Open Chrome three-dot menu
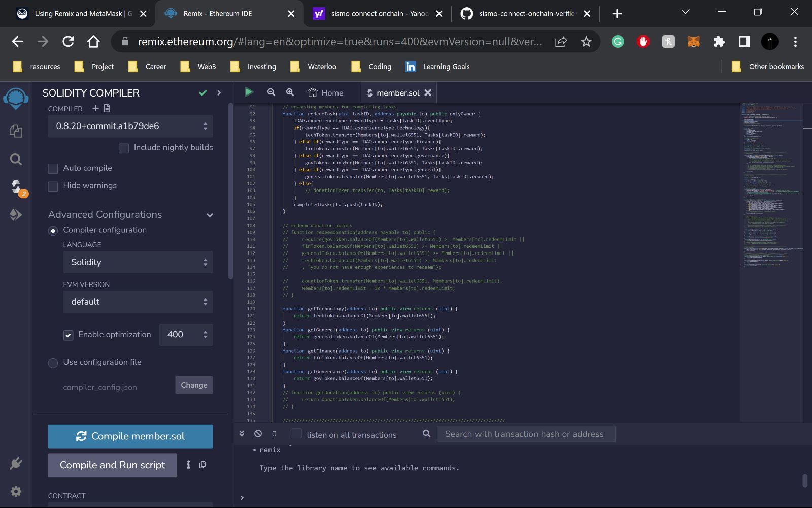812x508 pixels. coord(795,42)
